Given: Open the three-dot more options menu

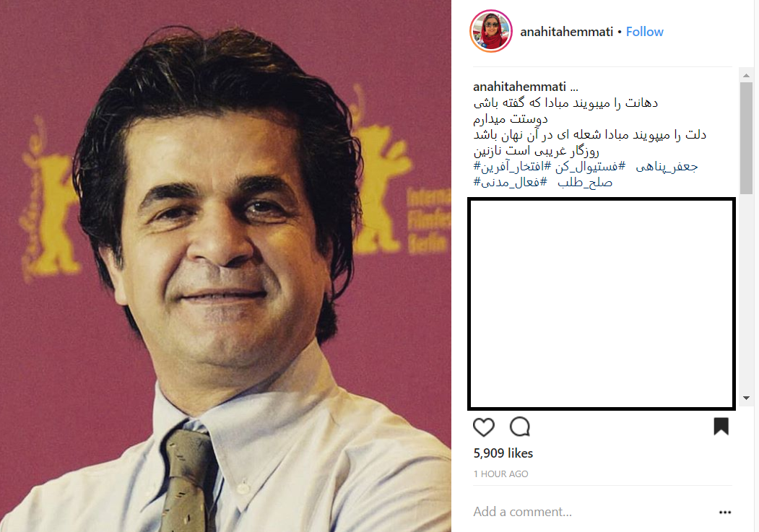Looking at the screenshot, I should [724, 513].
